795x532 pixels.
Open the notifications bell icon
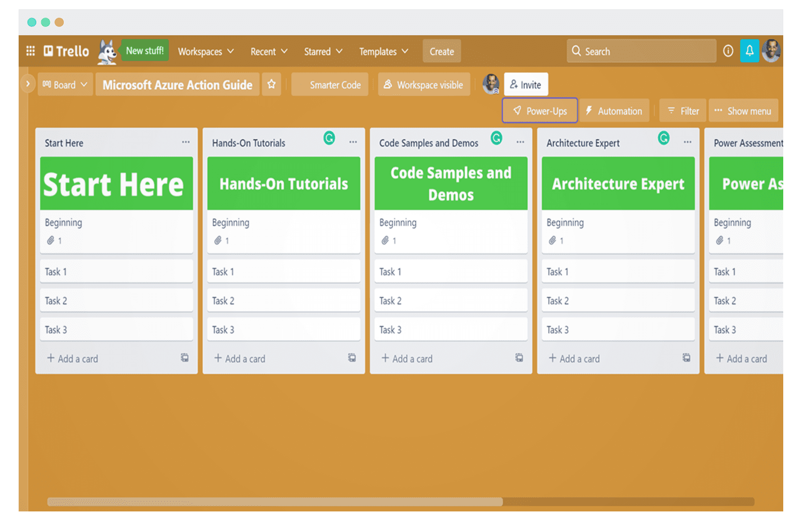749,51
